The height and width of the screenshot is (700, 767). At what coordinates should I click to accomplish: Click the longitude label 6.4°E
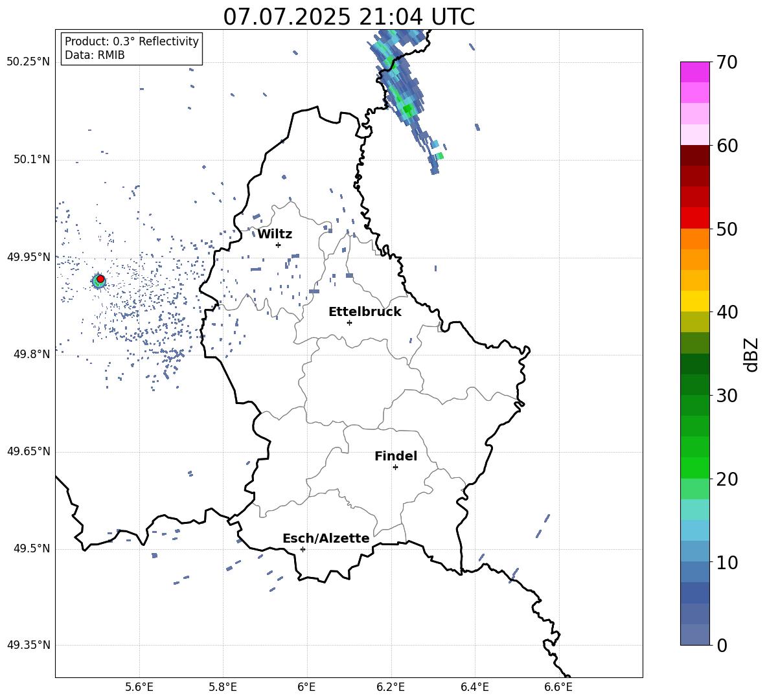(x=474, y=687)
